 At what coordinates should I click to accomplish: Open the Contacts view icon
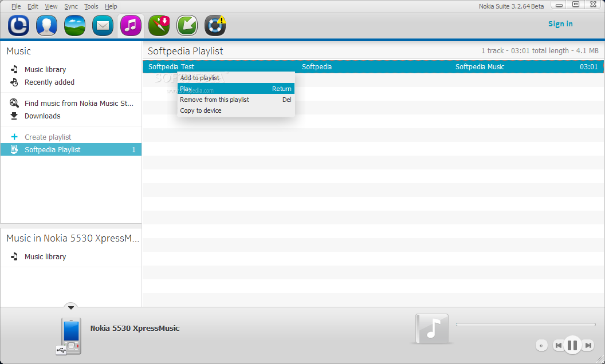tap(46, 25)
